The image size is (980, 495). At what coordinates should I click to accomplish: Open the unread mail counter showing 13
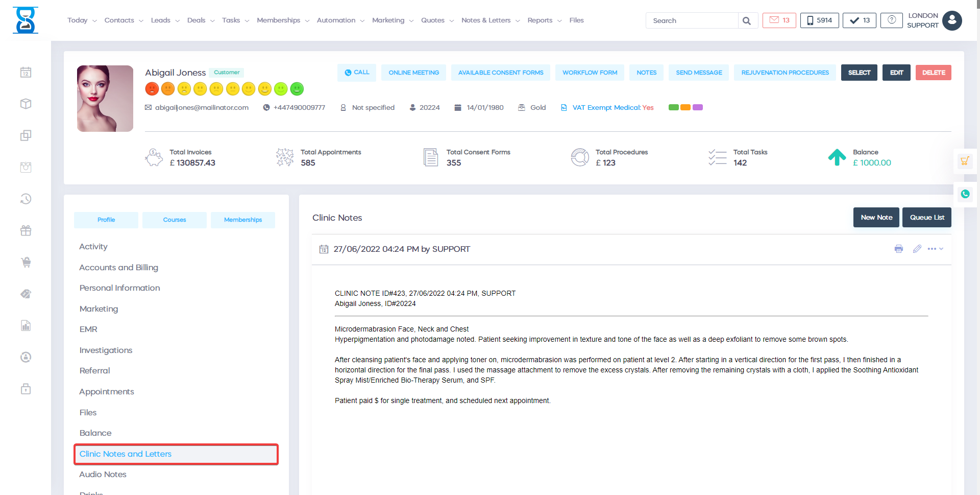click(x=779, y=20)
